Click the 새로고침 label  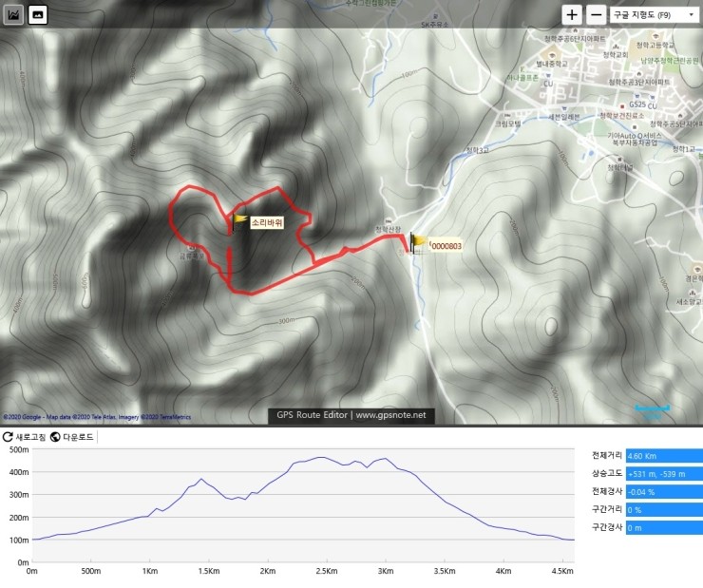coord(30,437)
